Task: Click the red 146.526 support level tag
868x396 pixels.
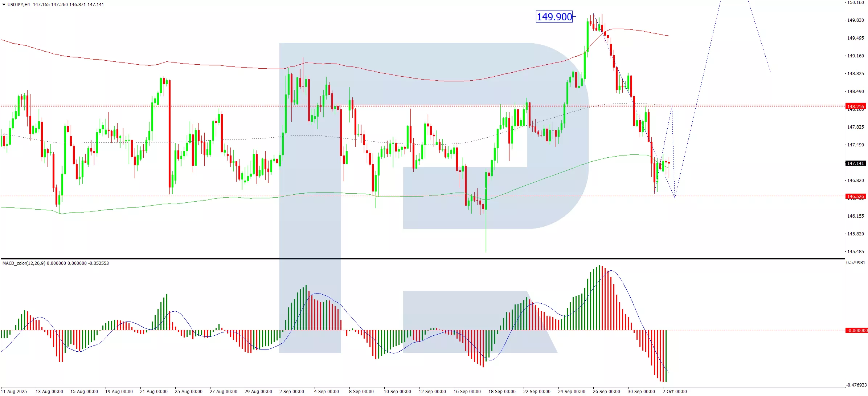Action: [856, 197]
